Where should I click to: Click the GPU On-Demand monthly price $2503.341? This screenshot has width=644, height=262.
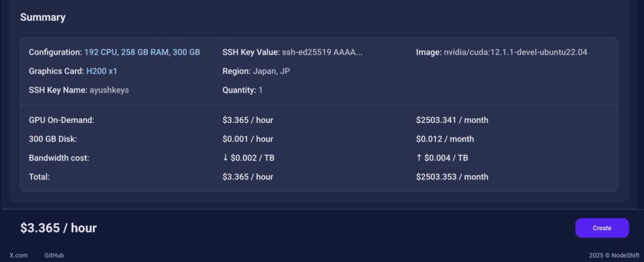click(x=452, y=120)
